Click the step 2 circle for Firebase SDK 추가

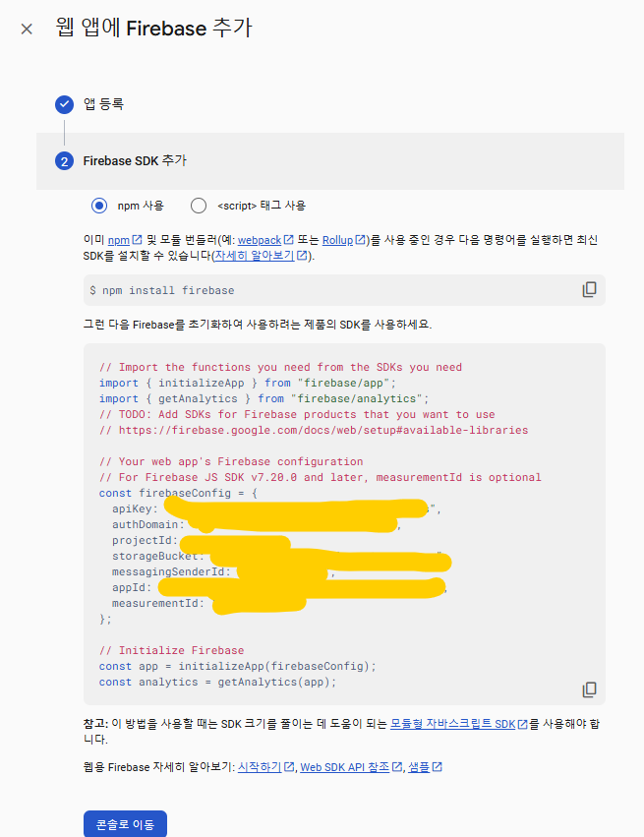(65, 161)
